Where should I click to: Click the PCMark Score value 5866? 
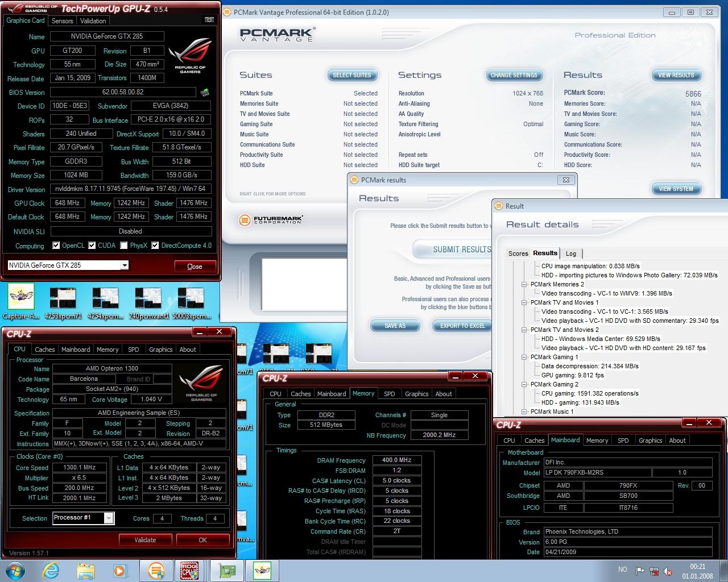pos(693,94)
